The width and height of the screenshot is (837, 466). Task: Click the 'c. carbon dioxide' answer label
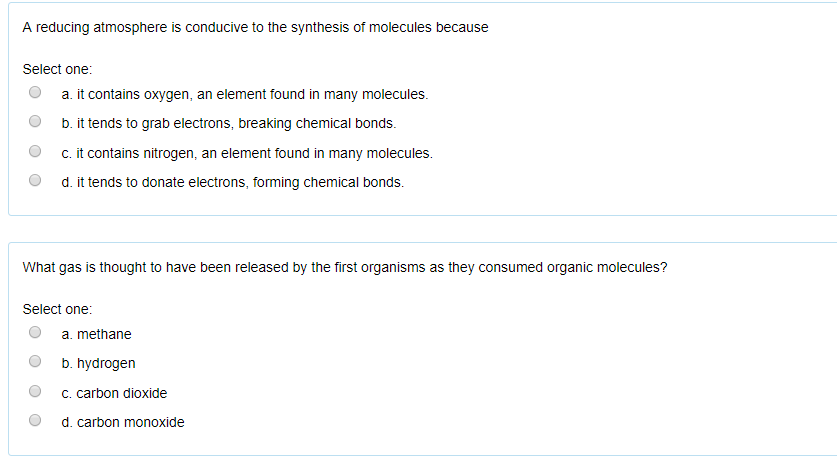(x=114, y=393)
